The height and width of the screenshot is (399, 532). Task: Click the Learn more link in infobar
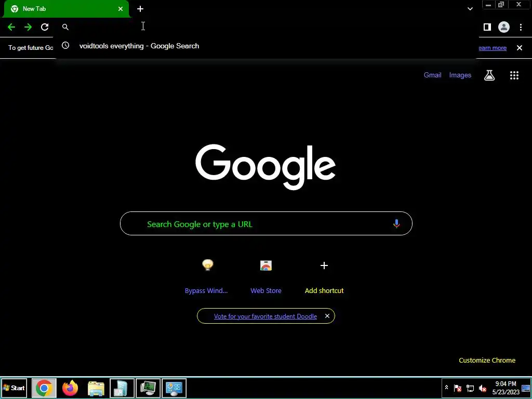click(492, 48)
